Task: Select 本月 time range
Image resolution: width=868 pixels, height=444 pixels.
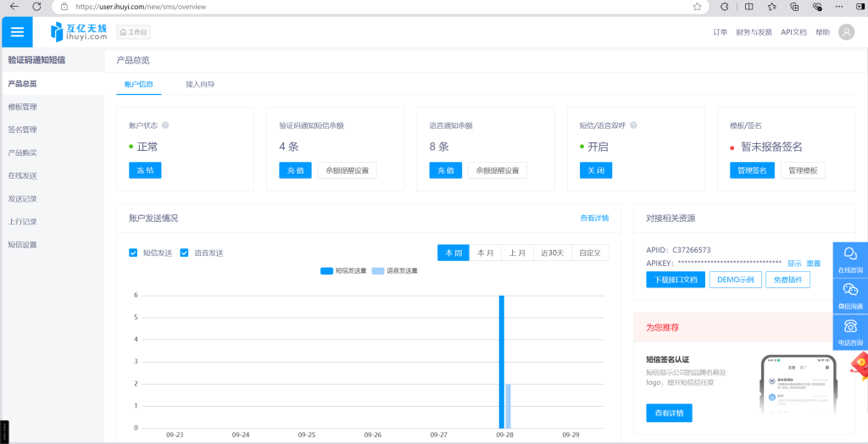Action: click(x=486, y=253)
